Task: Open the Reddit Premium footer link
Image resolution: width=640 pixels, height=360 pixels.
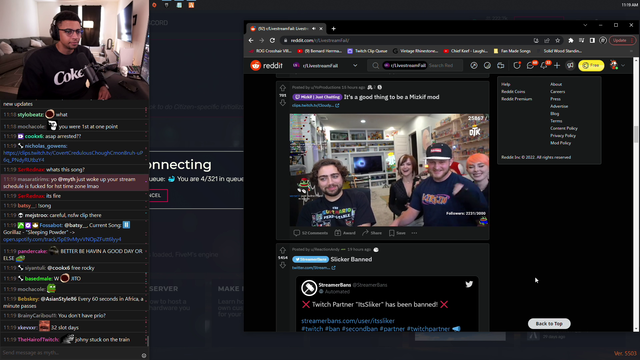Action: [x=516, y=99]
